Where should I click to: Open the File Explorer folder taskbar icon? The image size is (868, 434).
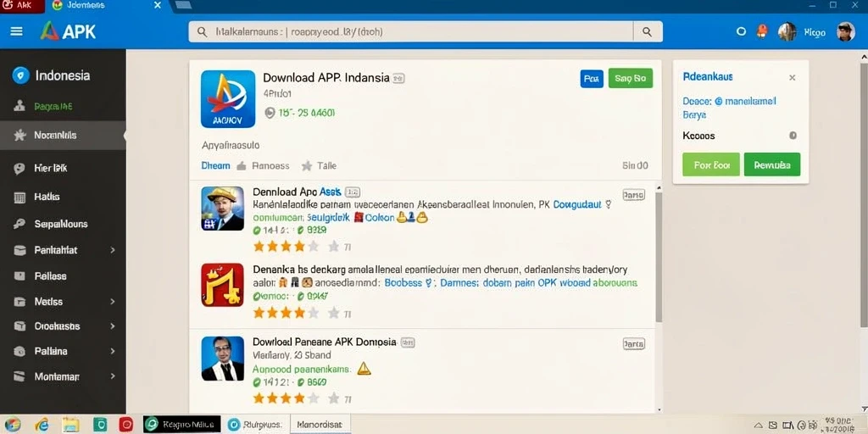click(71, 425)
